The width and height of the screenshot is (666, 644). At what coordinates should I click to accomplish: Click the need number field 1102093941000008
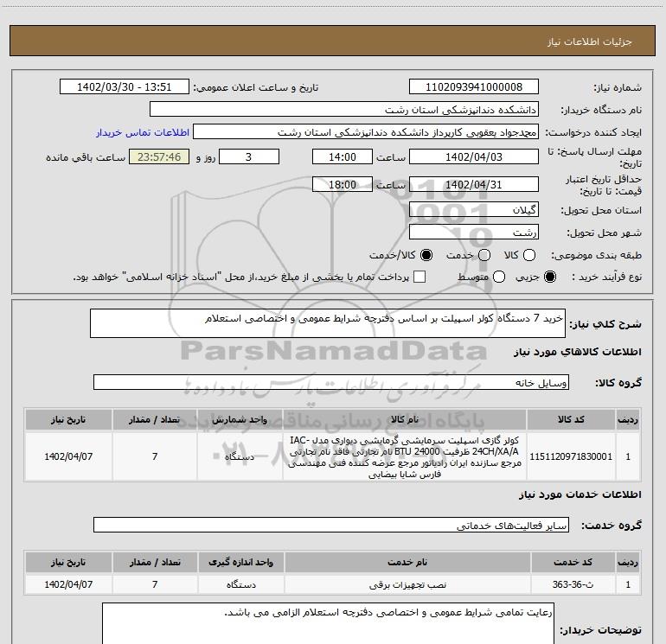pos(474,87)
